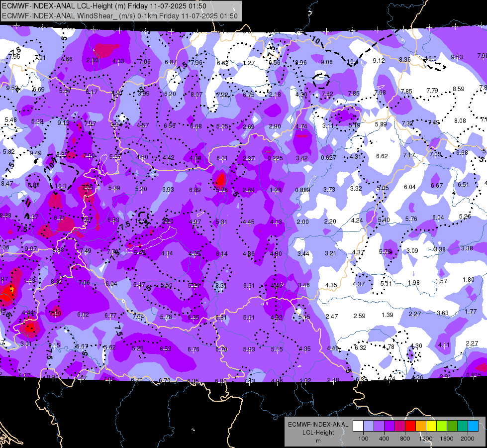The image size is (487, 448).
Task: Click the wind shear value 1.57
Action: point(441,281)
